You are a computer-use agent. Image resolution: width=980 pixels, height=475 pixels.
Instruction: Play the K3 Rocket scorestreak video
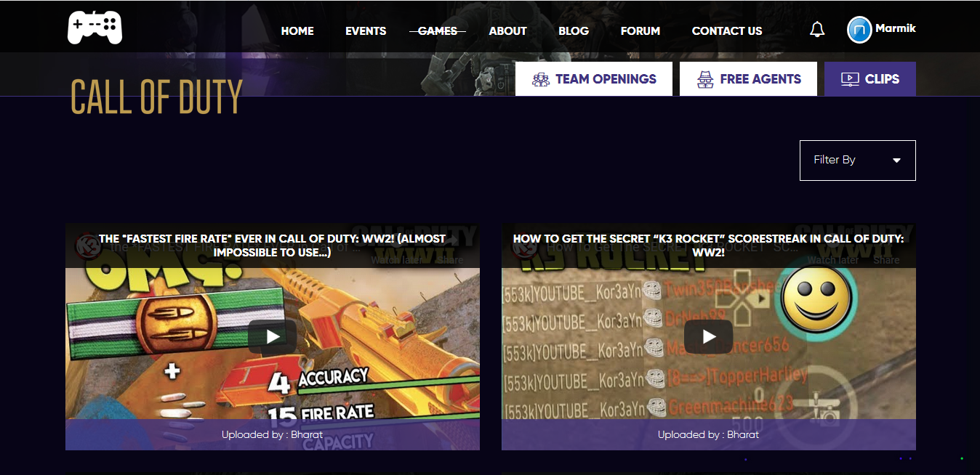[708, 336]
